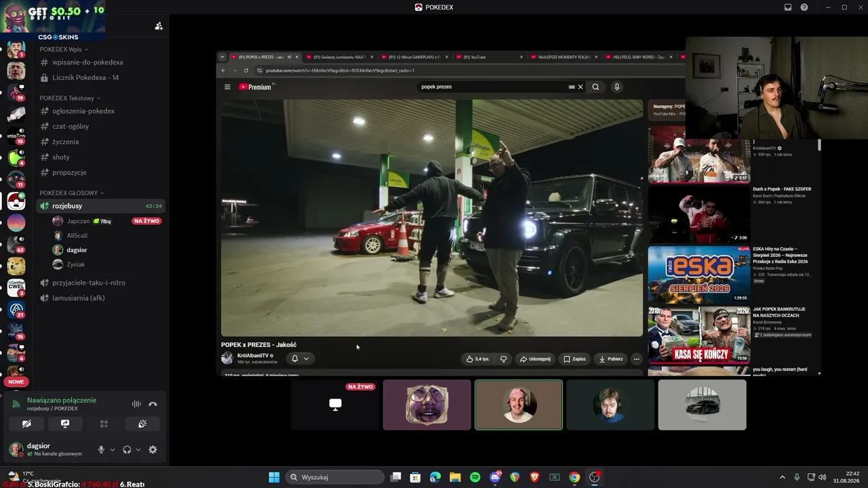The image size is (868, 488).
Task: Collapse the POKEDEX GŁOSOWY category
Action: coord(72,193)
